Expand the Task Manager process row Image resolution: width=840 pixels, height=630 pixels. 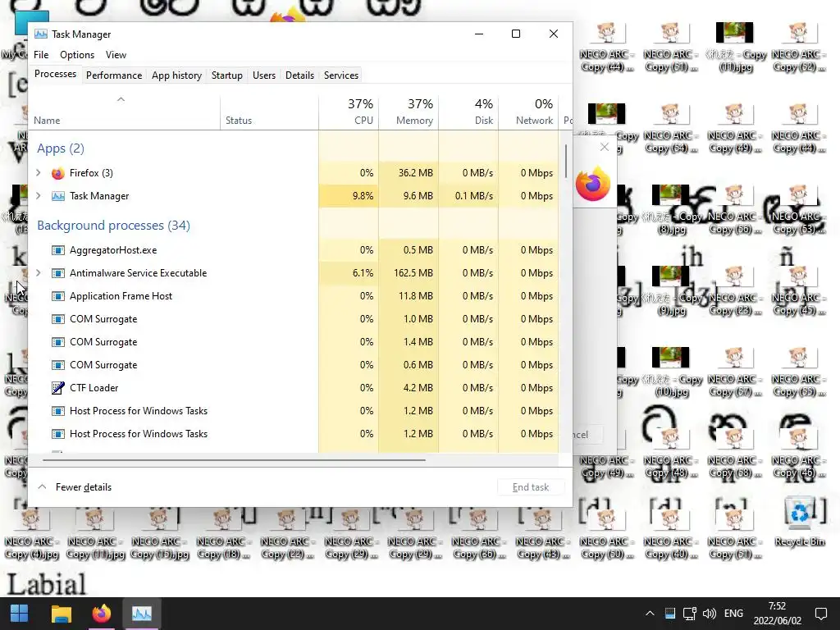(x=38, y=195)
